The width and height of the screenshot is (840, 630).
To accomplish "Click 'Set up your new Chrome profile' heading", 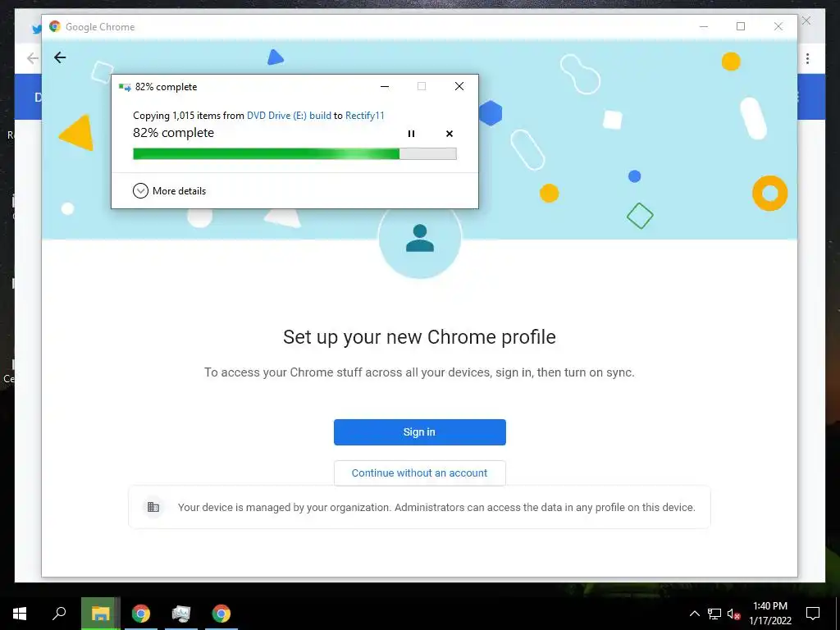I will point(419,337).
